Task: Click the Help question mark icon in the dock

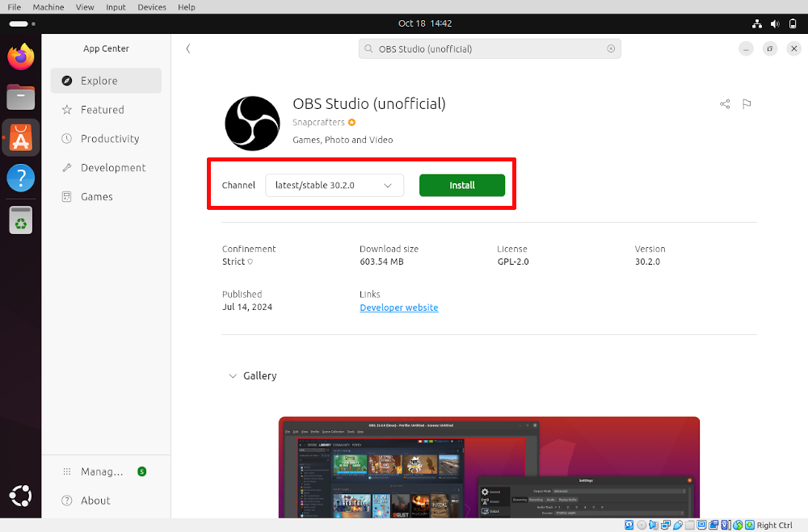Action: click(x=20, y=178)
